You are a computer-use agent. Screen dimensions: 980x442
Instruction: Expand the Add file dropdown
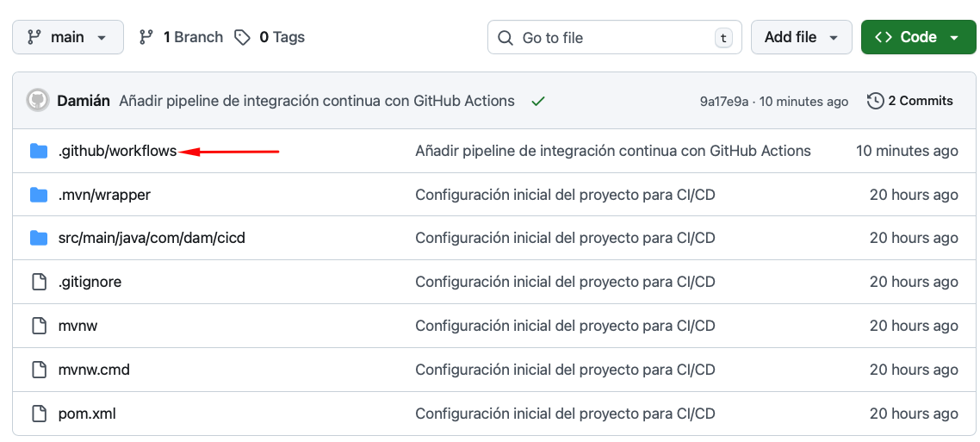click(x=801, y=37)
